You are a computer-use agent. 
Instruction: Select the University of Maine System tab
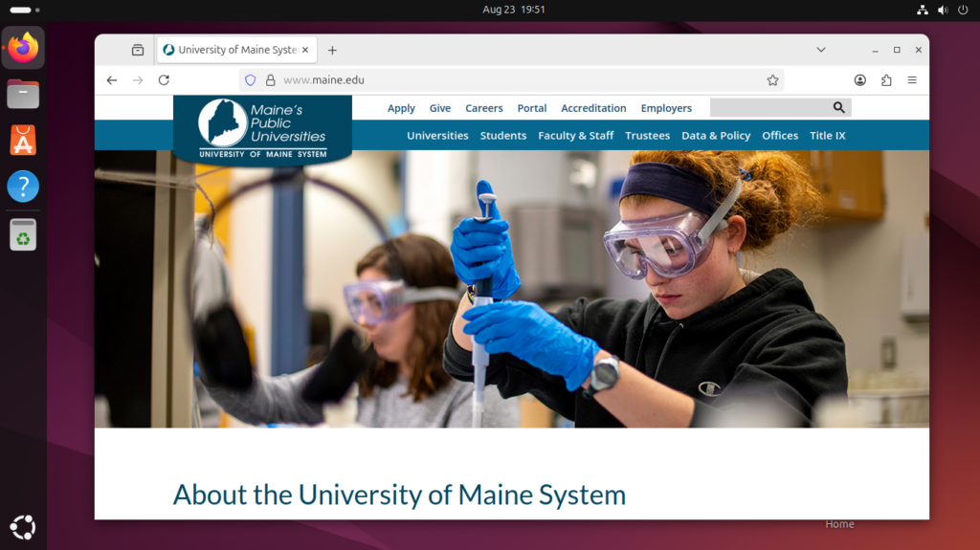coord(236,50)
